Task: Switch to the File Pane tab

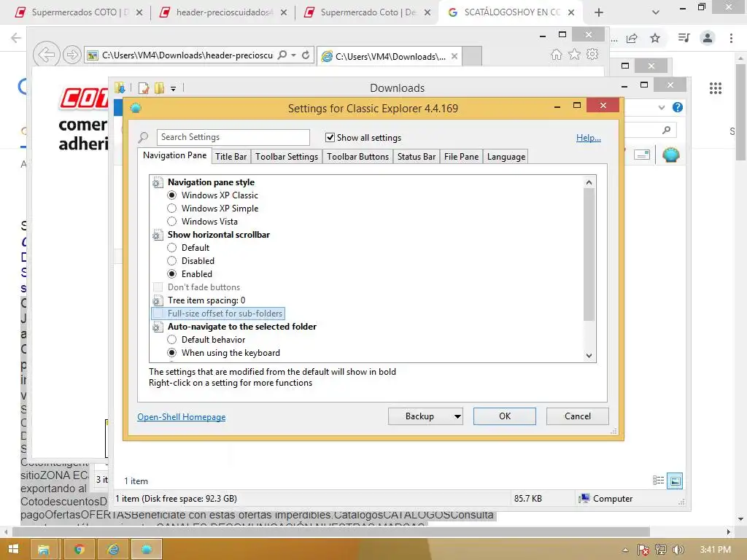Action: (461, 157)
